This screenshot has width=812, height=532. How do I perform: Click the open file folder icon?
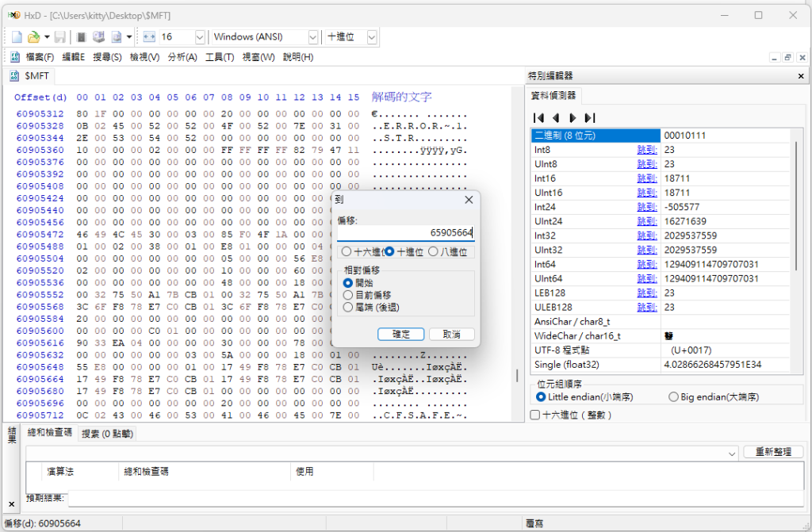[x=33, y=36]
